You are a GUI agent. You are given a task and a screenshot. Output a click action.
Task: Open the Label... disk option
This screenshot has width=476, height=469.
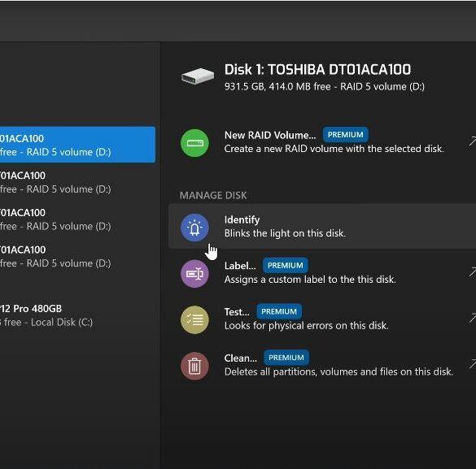[x=322, y=272]
